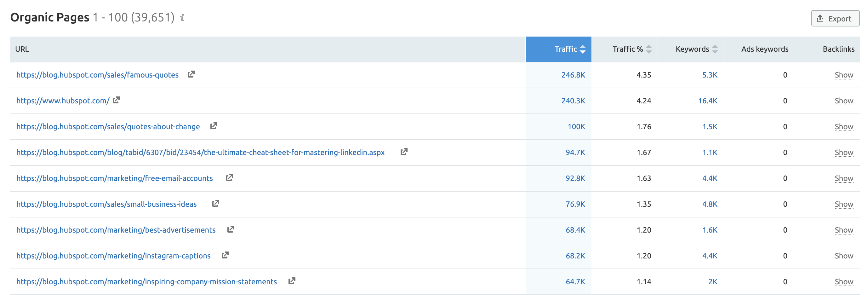
Task: Open inspiring-company-mission-statements external icon
Action: [292, 281]
